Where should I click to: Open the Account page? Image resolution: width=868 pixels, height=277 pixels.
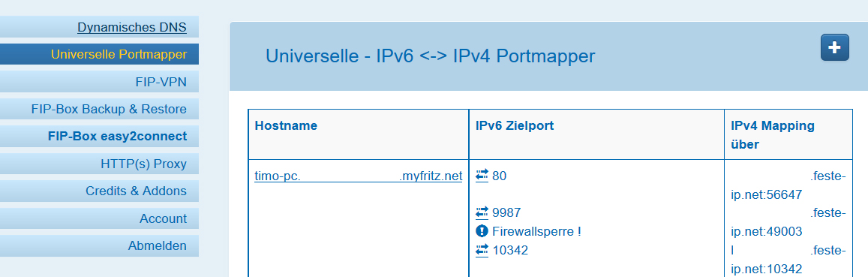click(99, 218)
